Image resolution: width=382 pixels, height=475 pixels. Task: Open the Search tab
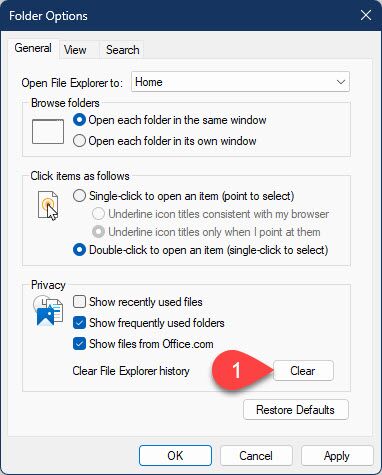[123, 50]
